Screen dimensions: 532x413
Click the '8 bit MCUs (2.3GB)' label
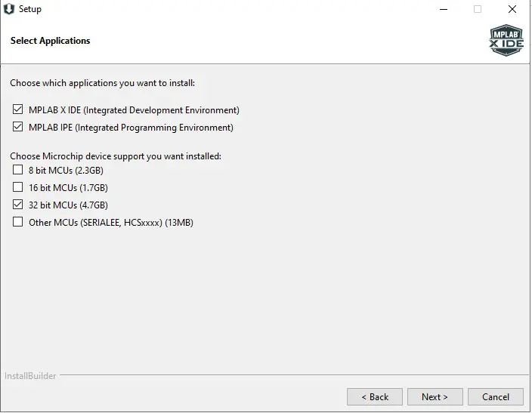[x=66, y=170]
